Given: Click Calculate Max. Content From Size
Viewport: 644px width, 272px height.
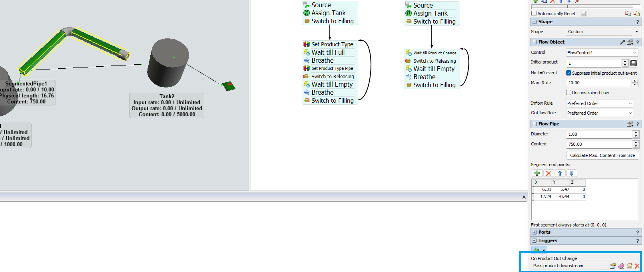Looking at the screenshot, I should (x=602, y=155).
